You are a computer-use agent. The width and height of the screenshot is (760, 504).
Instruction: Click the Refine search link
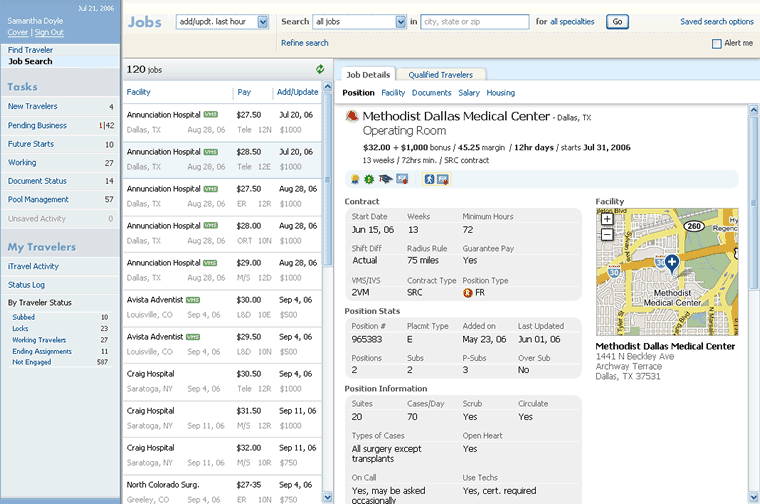pyautogui.click(x=304, y=43)
